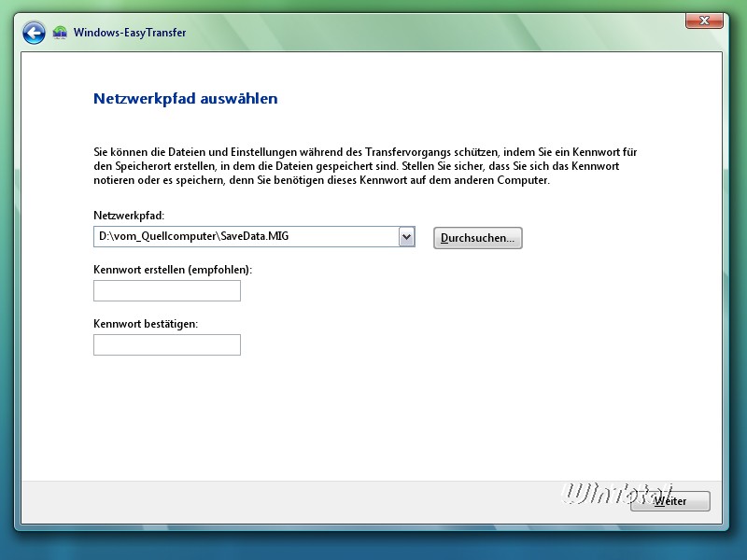Focus the Kennwort bestätigen field
This screenshot has width=747, height=560.
167,344
